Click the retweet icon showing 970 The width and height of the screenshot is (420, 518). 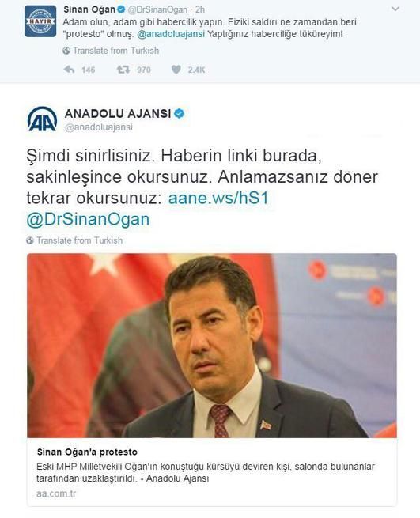123,70
